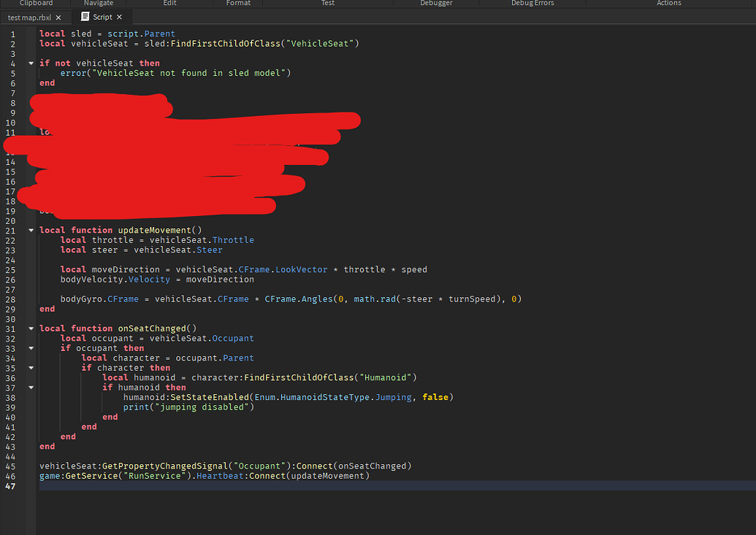Collapse the onSeatChanged function fold arrow
This screenshot has width=756, height=535.
click(31, 328)
